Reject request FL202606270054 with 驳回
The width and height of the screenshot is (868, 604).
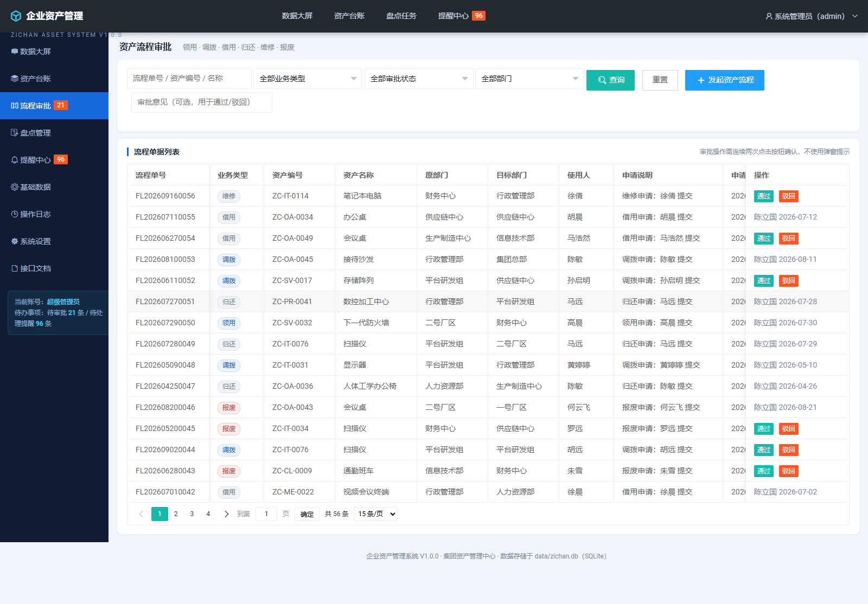click(789, 239)
